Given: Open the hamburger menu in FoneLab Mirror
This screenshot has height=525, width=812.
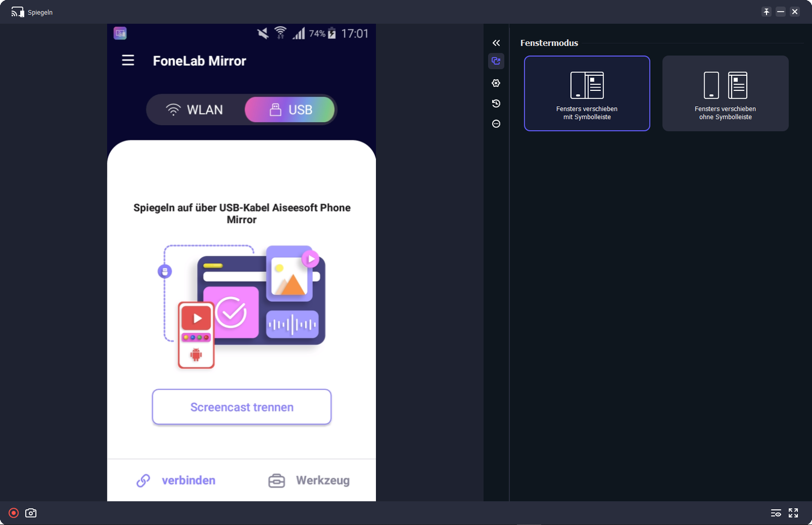Looking at the screenshot, I should pos(128,60).
